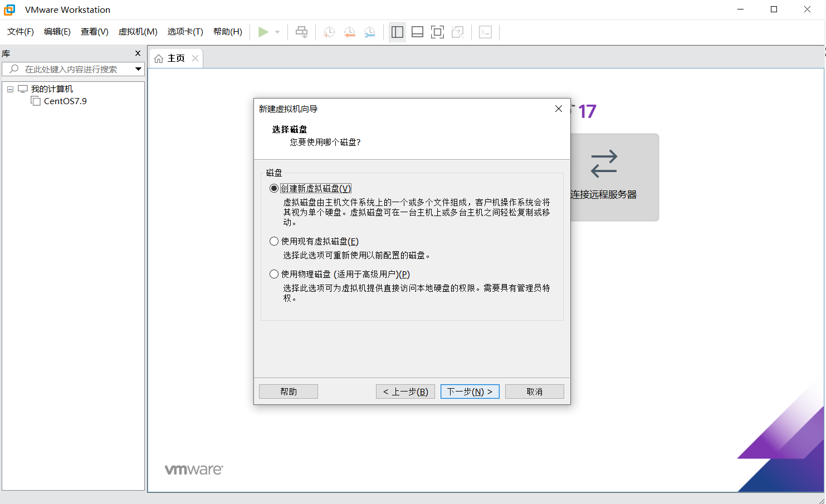Click the console view toolbar icon
This screenshot has height=504, width=826.
pos(486,32)
